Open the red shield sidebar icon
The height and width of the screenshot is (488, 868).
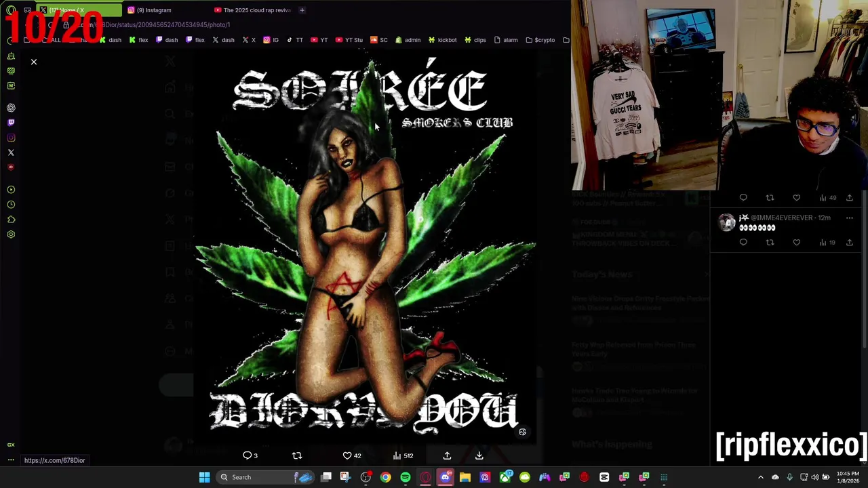(x=11, y=167)
